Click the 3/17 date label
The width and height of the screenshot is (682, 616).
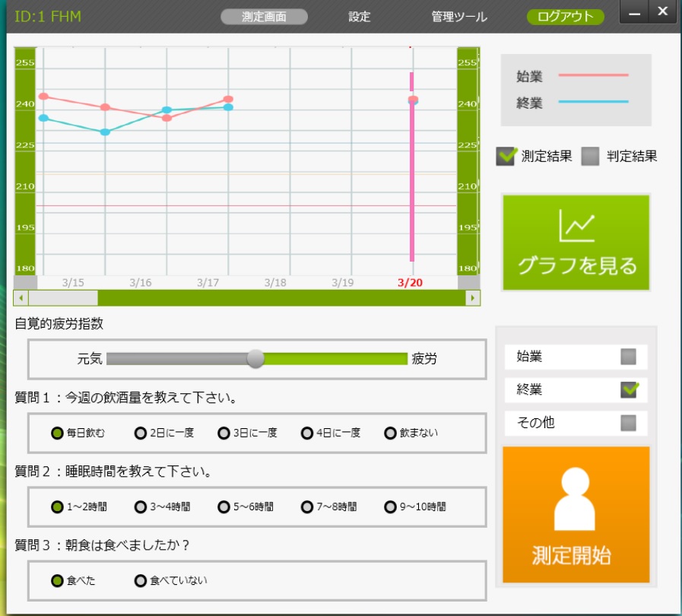208,283
